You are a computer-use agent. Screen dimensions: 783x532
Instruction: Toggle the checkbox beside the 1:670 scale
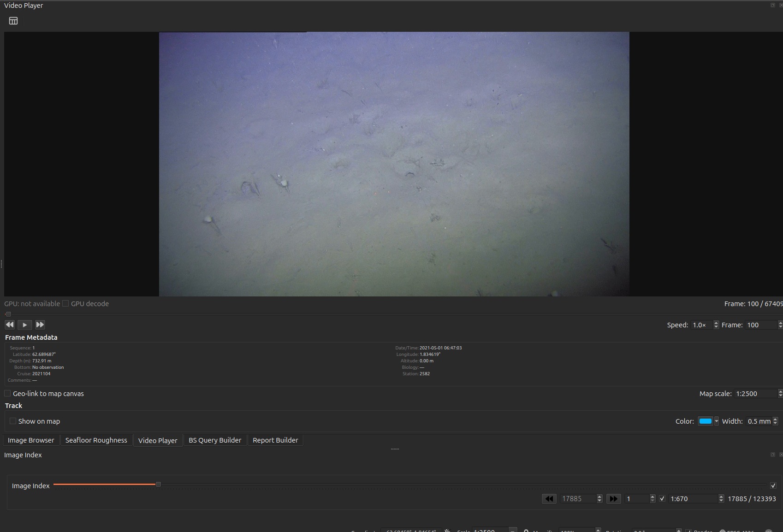coord(662,499)
